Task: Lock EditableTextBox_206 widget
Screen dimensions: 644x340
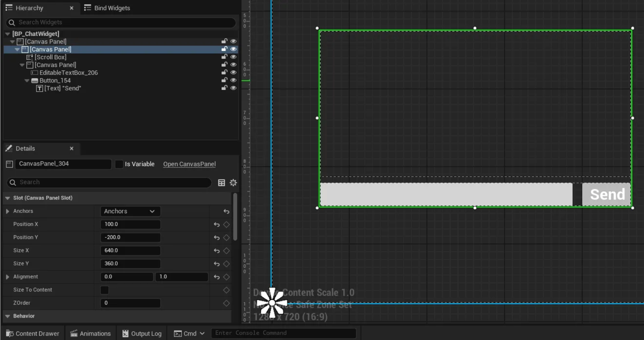Action: pyautogui.click(x=224, y=72)
